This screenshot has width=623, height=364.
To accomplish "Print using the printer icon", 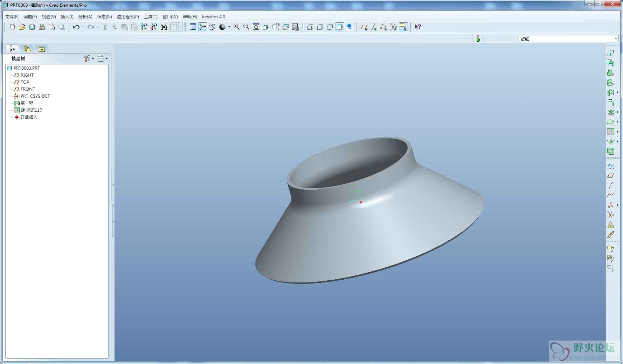I will (x=42, y=27).
